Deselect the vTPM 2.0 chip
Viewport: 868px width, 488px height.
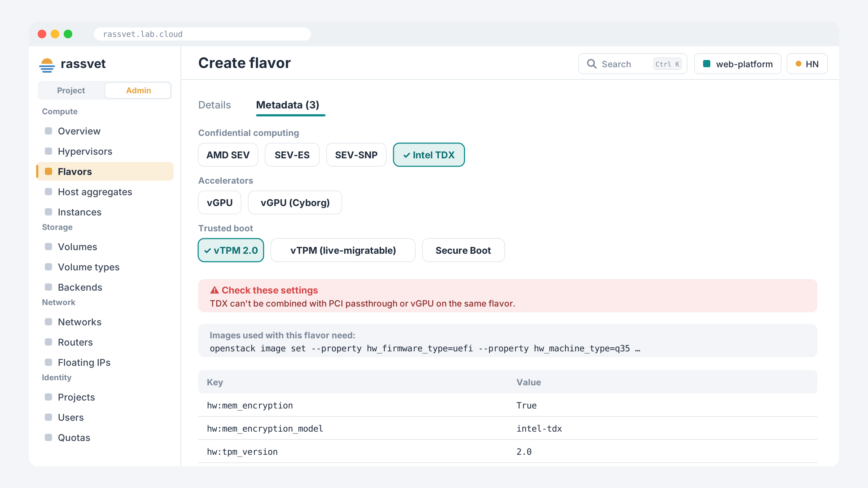pos(231,250)
